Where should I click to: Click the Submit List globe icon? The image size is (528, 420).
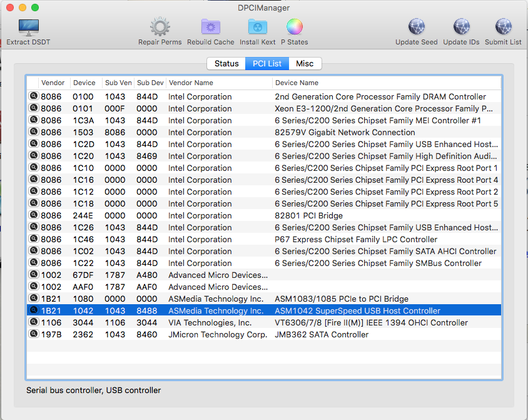point(503,27)
